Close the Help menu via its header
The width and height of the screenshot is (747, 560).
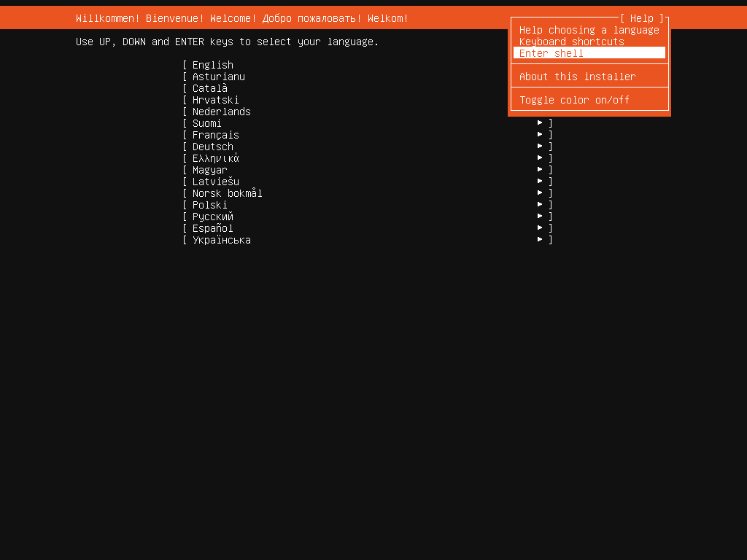(642, 18)
